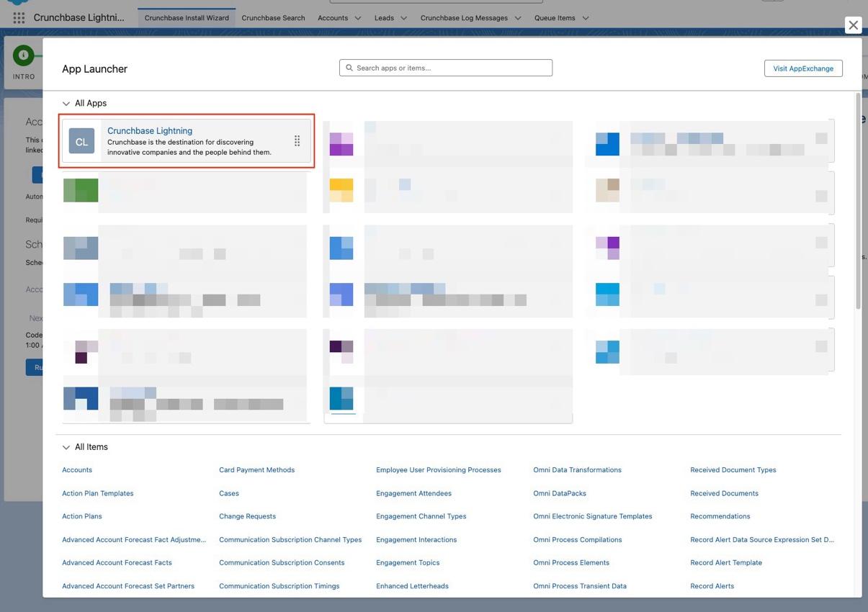Open Received Document Types item
Viewport: 868px width, 612px height.
733,470
